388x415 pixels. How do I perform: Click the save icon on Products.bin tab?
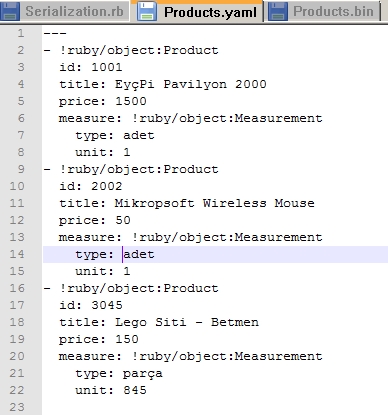(x=277, y=11)
